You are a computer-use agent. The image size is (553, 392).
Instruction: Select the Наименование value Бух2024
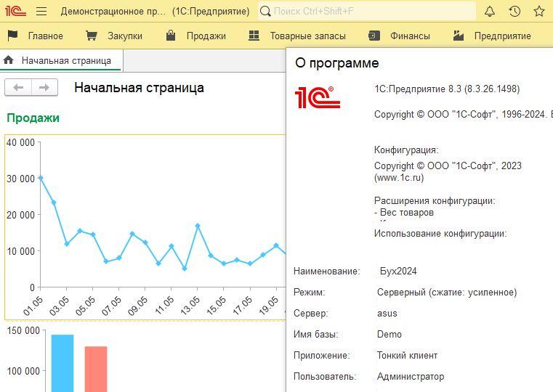click(398, 271)
